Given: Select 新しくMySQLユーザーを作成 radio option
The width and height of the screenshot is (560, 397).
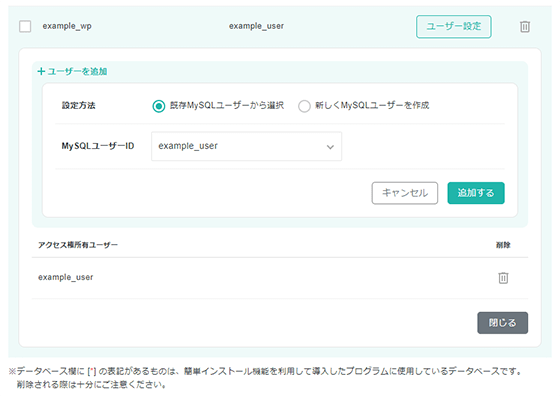Looking at the screenshot, I should pos(304,106).
